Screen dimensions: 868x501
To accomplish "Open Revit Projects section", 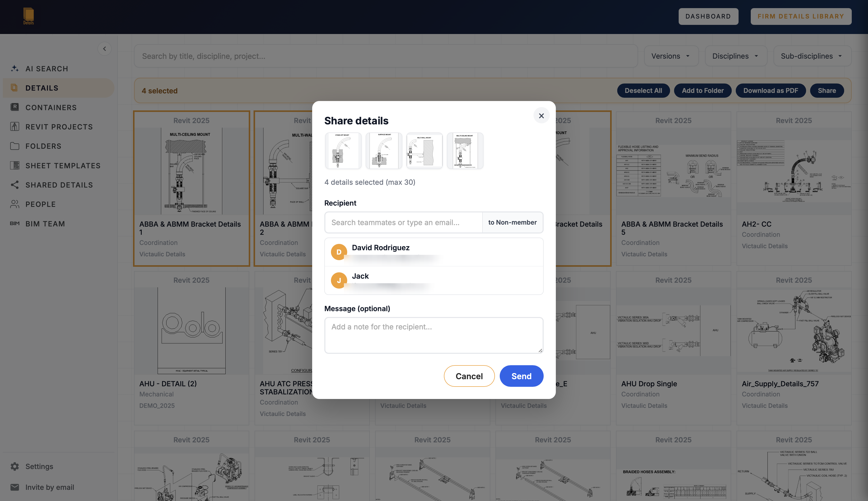I will 58,127.
